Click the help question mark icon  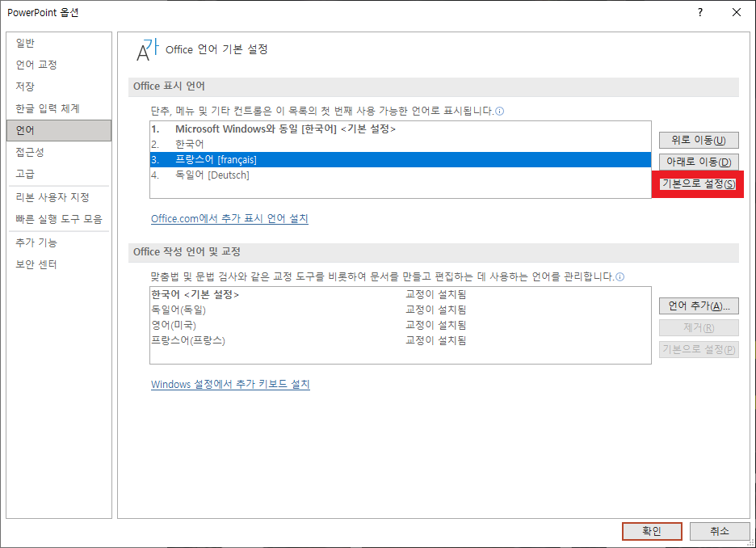[x=700, y=13]
